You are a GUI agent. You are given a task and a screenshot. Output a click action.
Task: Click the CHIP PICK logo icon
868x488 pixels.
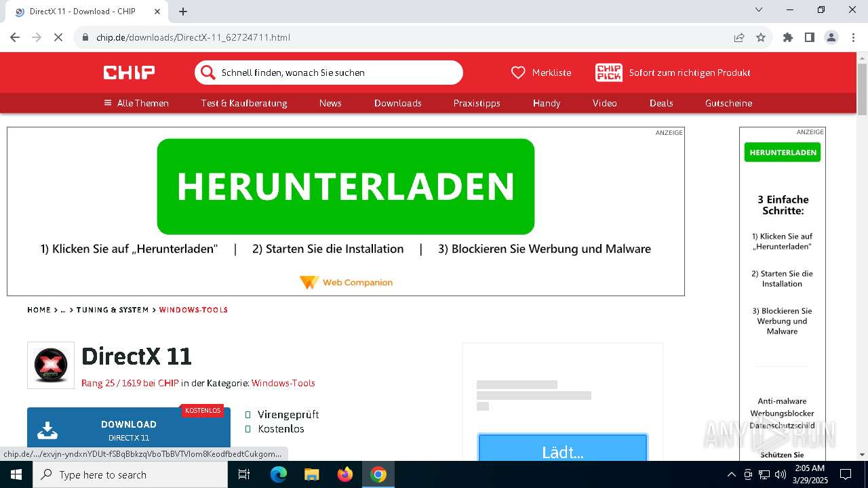coord(608,73)
